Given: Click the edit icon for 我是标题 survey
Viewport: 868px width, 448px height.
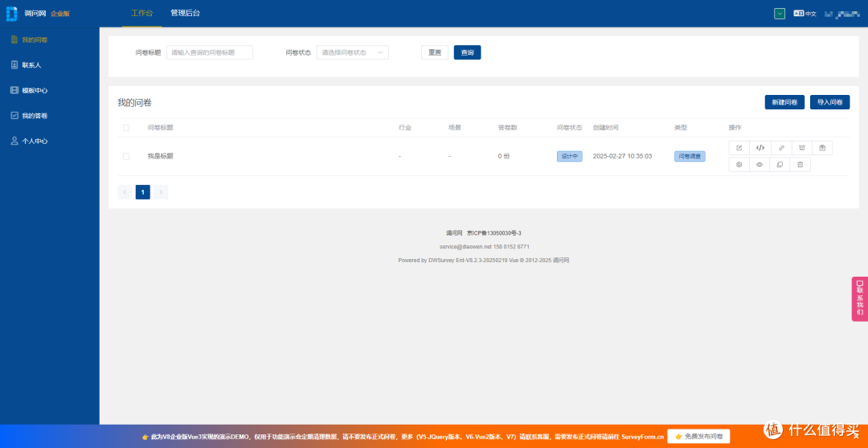Looking at the screenshot, I should tap(739, 148).
